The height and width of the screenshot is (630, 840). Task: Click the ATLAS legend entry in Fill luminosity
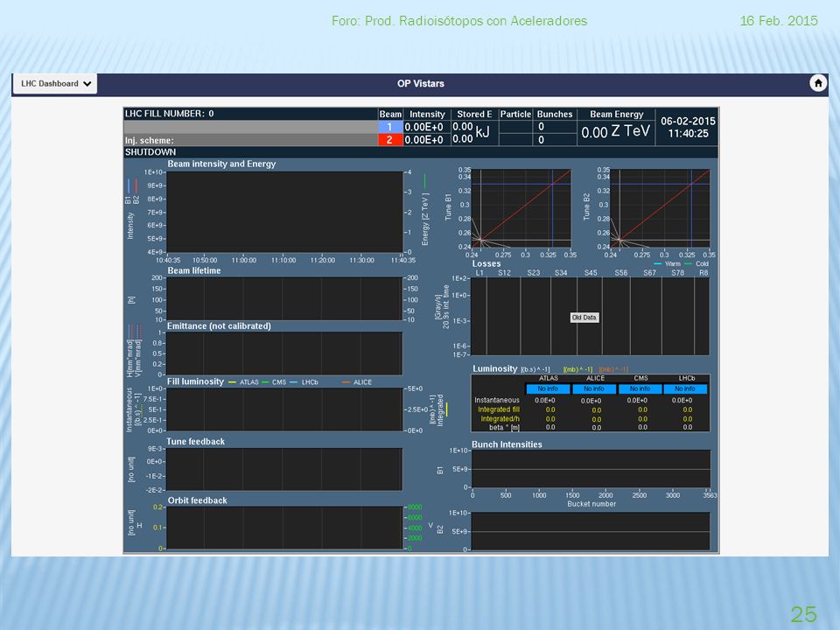[244, 382]
